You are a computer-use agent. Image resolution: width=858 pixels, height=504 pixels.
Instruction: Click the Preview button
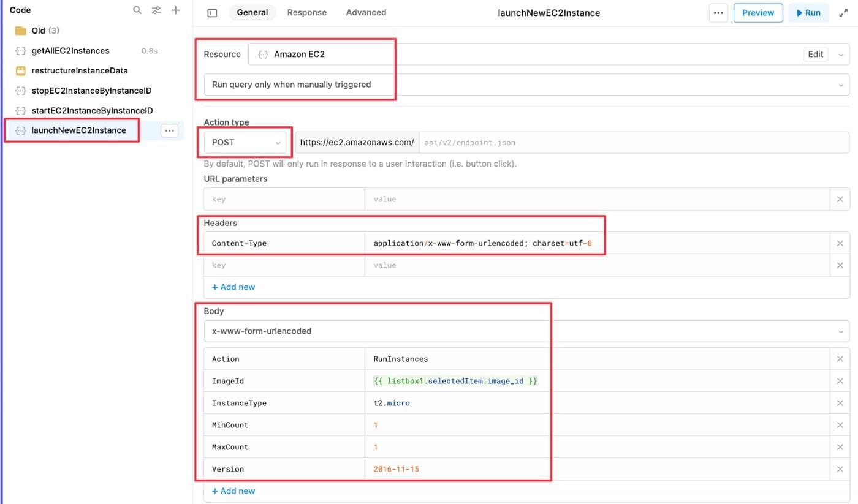pyautogui.click(x=757, y=12)
